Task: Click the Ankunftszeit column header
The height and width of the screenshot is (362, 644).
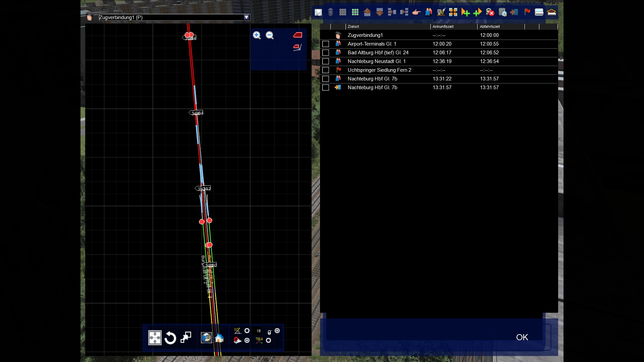Action: click(x=453, y=26)
